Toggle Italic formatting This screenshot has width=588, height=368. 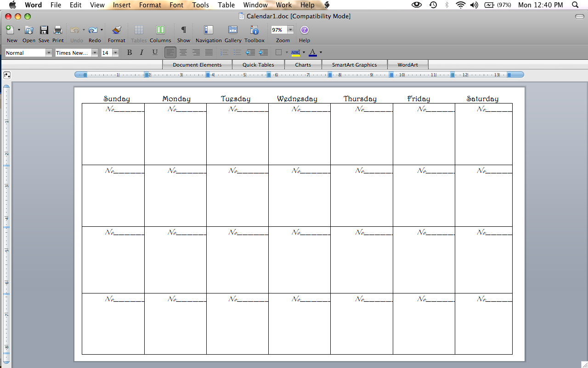coord(142,52)
